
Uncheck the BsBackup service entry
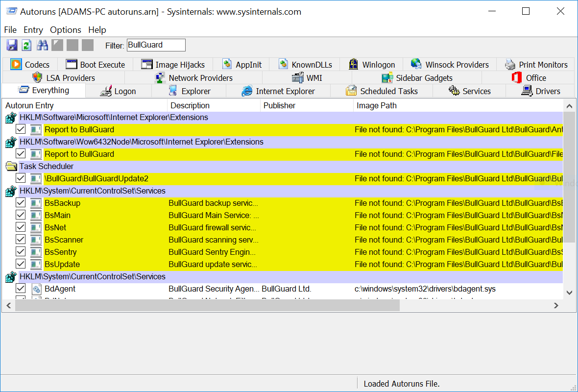(x=21, y=203)
